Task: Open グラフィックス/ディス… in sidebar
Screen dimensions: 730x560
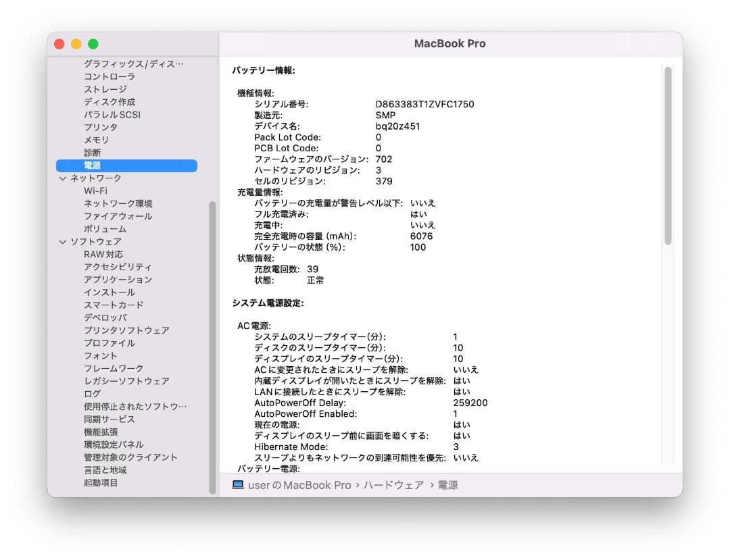Action: 133,63
